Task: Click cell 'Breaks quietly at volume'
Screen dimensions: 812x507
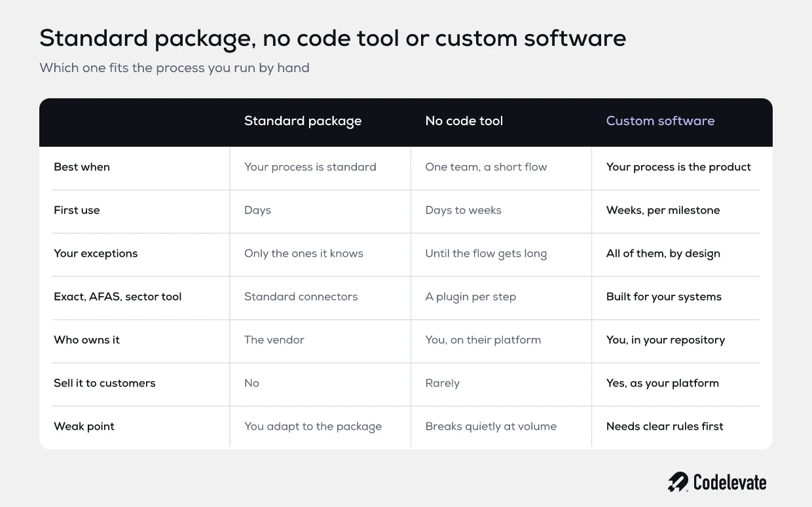Action: (x=490, y=426)
